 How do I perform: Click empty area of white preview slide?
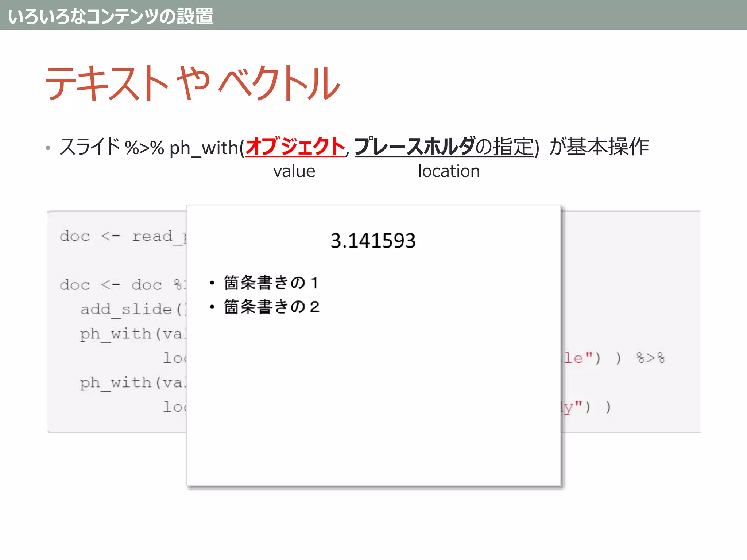[373, 401]
